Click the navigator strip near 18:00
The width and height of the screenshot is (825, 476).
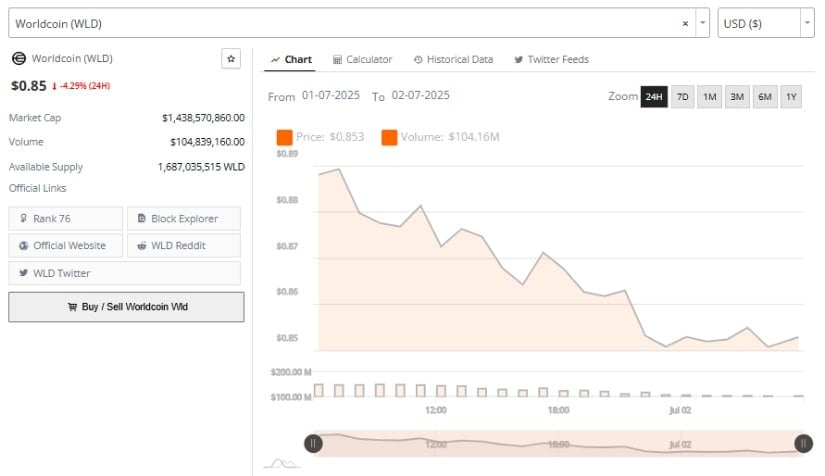coord(558,444)
